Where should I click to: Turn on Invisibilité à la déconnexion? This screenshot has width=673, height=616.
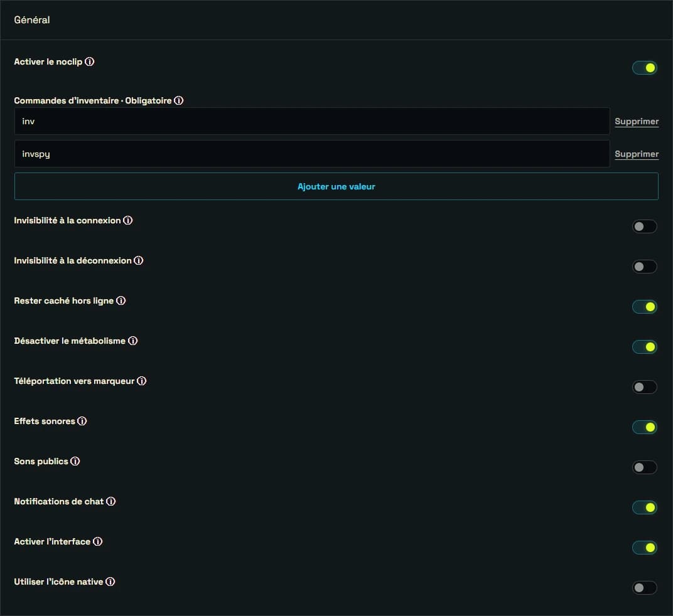pyautogui.click(x=645, y=267)
